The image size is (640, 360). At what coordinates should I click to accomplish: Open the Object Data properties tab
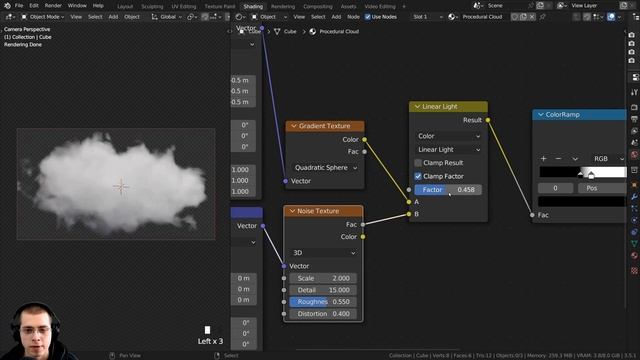click(x=634, y=244)
